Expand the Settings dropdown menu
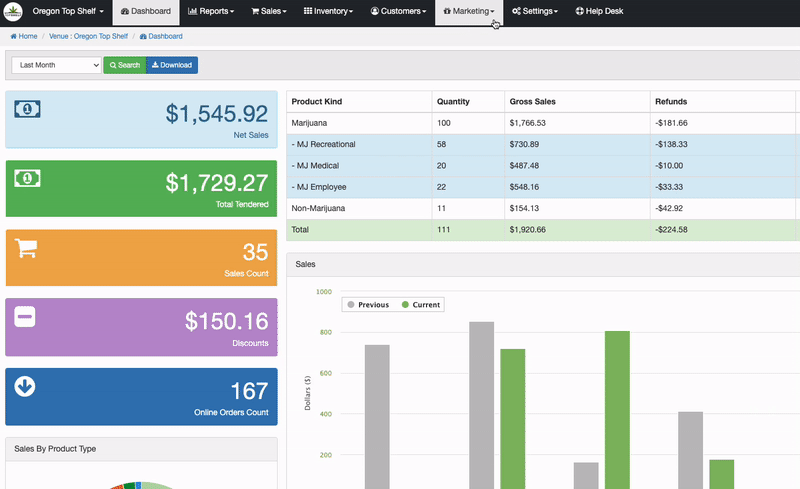 (535, 11)
